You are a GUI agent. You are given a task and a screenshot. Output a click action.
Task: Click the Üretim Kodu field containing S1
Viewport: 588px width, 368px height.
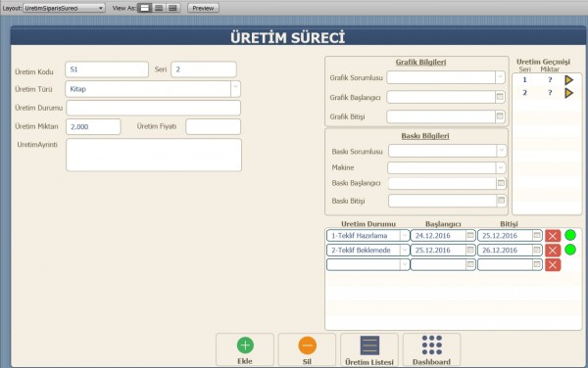[x=107, y=69]
